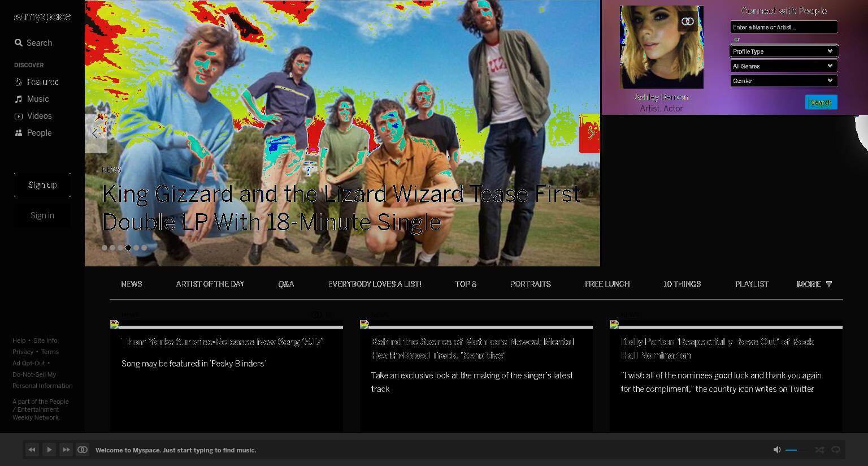The width and height of the screenshot is (868, 466).
Task: Switch to the TOP 8 tab
Action: tap(466, 284)
